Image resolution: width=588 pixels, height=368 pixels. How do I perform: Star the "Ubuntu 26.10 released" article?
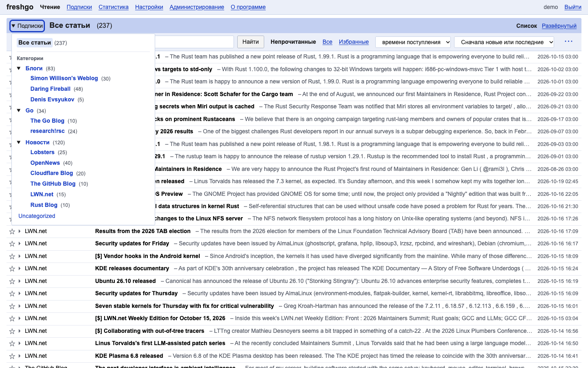12,281
